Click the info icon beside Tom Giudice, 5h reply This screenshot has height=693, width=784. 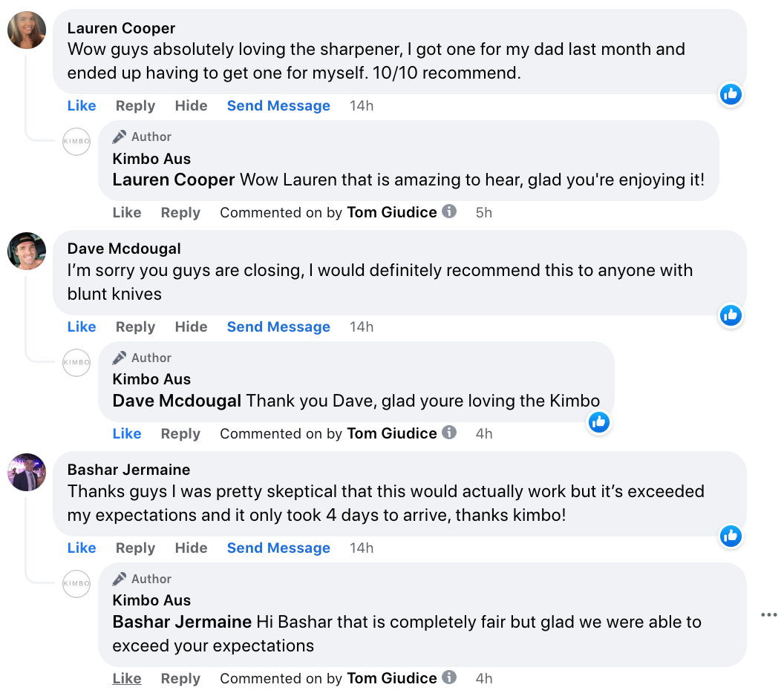point(449,211)
